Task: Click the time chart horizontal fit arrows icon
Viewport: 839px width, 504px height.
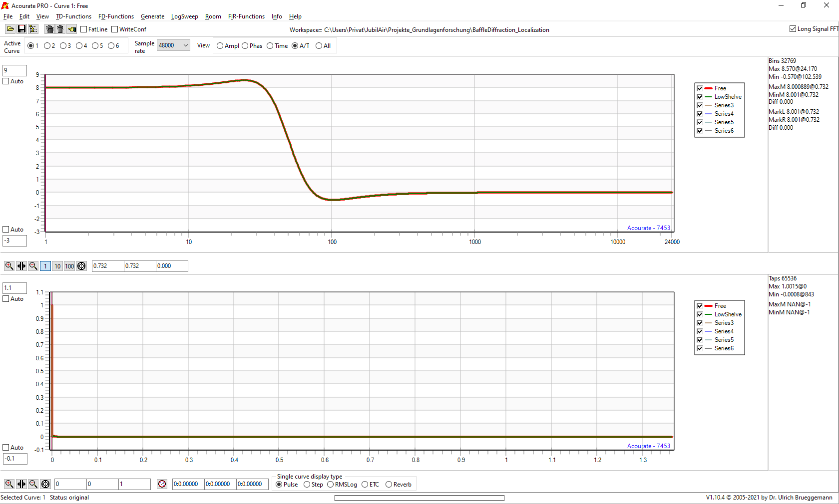Action: tap(21, 484)
